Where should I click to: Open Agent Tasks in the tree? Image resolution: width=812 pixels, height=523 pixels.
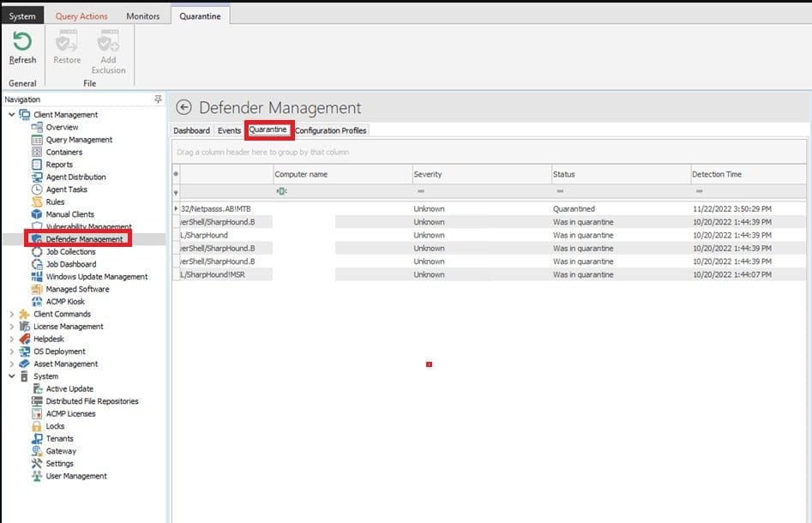66,189
